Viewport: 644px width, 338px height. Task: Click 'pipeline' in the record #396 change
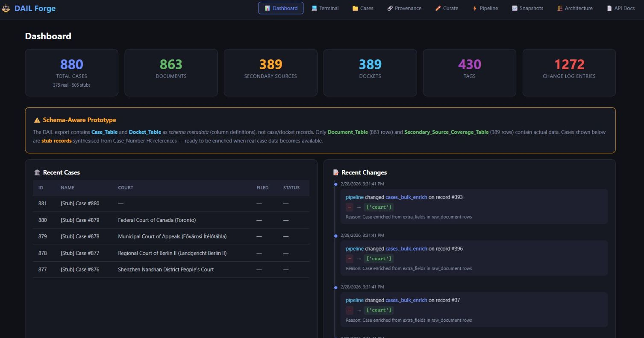pos(355,249)
